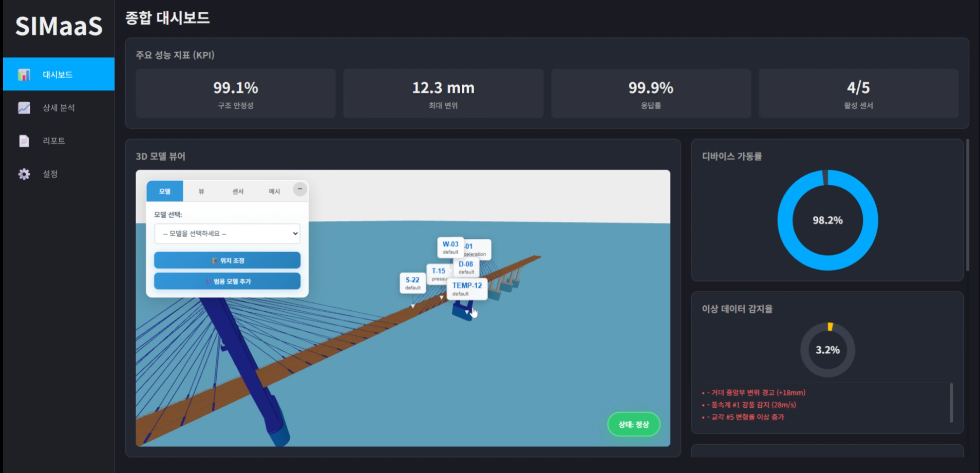This screenshot has height=473, width=980.
Task: Click the W-03 sensor tag
Action: pyautogui.click(x=450, y=247)
